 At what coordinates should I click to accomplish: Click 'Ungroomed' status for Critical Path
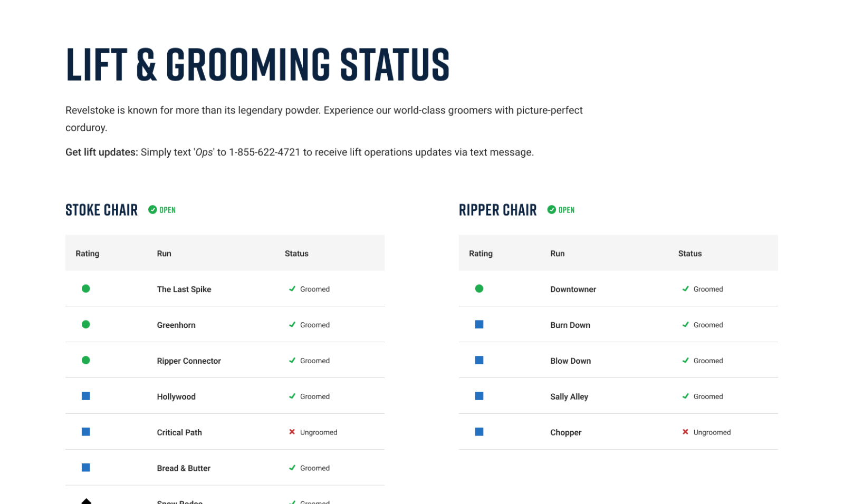point(319,432)
